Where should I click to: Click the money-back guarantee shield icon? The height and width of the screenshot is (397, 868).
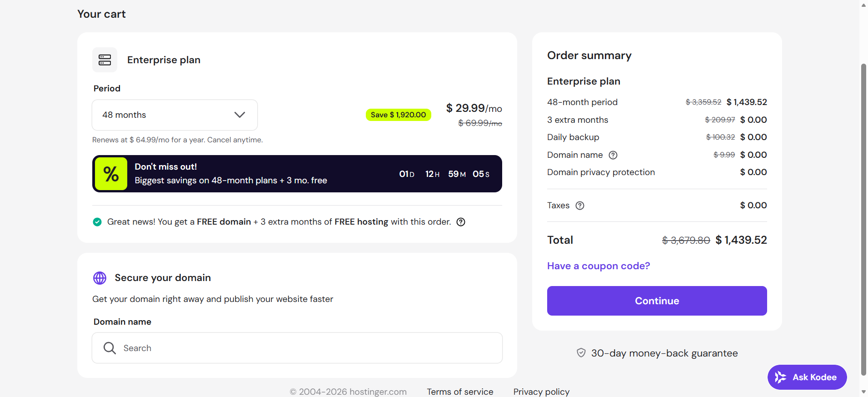coord(581,353)
